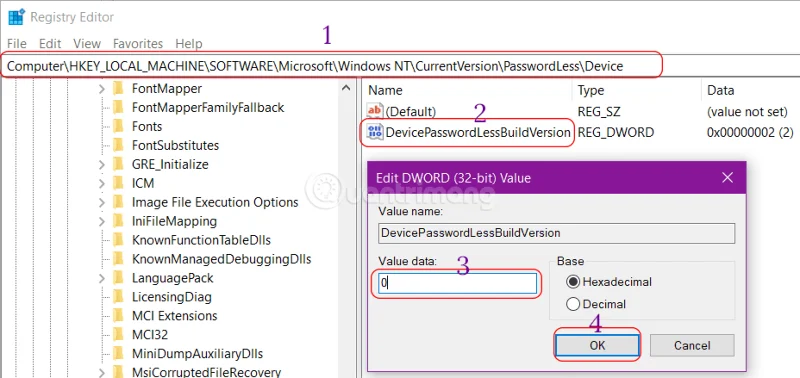Image resolution: width=800 pixels, height=378 pixels.
Task: Expand the ICM tree node
Action: (x=102, y=184)
